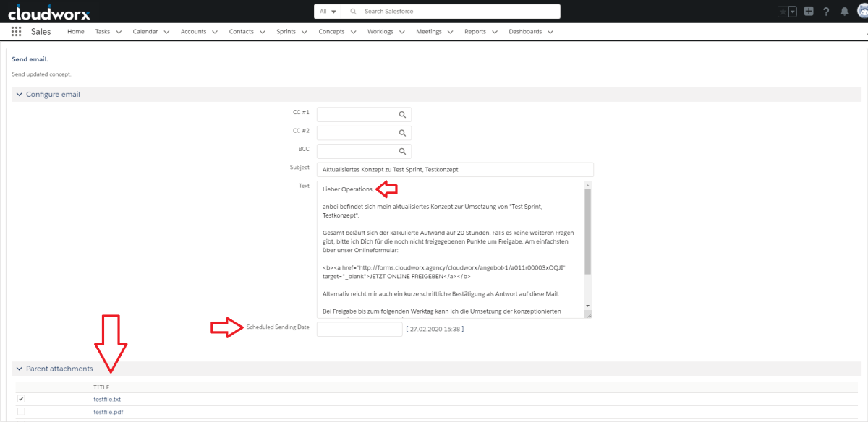Open the Accounts tab dropdown chevron
This screenshot has height=422, width=868.
click(215, 32)
